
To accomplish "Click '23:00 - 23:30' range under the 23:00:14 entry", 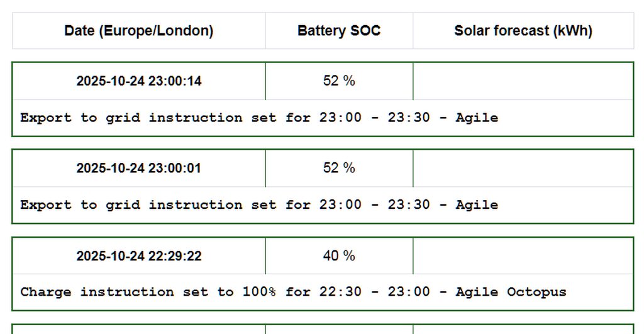I will pyautogui.click(x=374, y=118).
